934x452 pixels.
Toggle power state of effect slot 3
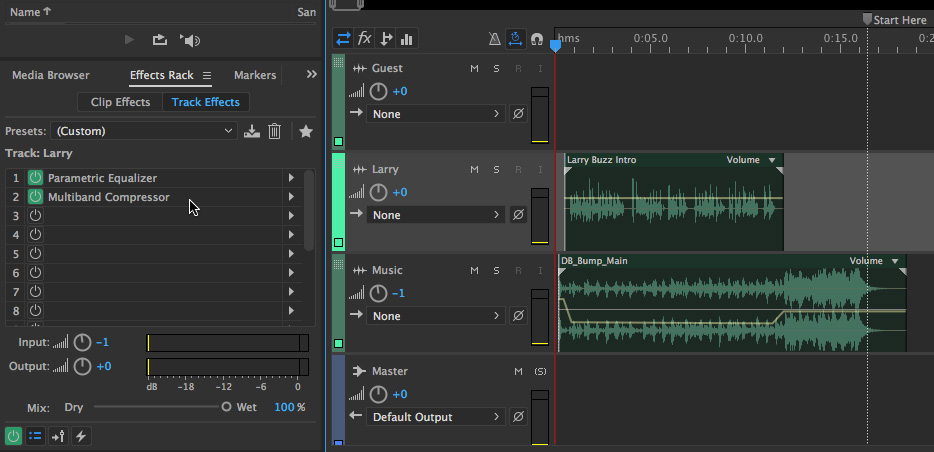tap(36, 216)
